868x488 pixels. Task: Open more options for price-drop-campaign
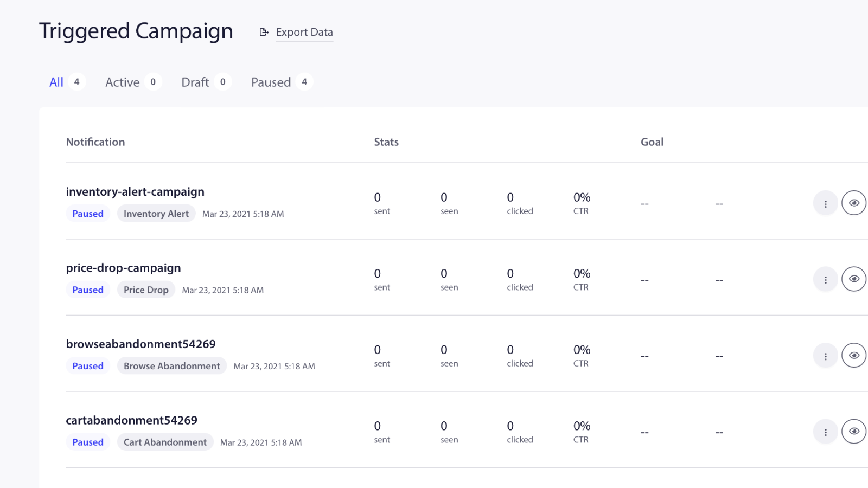[825, 280]
